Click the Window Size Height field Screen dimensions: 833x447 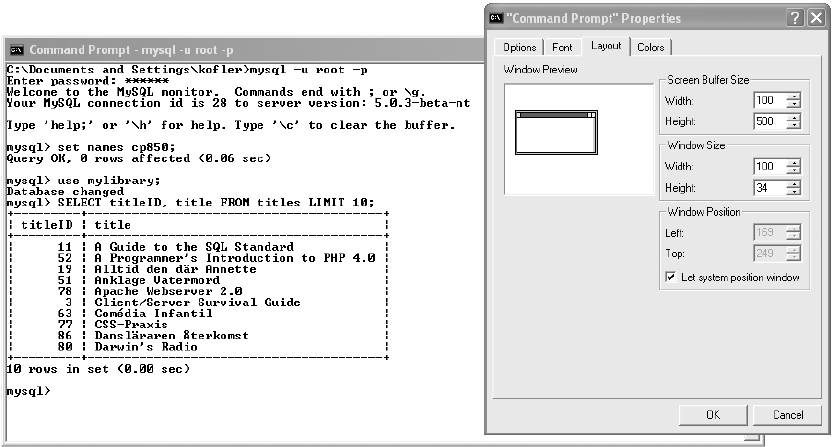770,188
